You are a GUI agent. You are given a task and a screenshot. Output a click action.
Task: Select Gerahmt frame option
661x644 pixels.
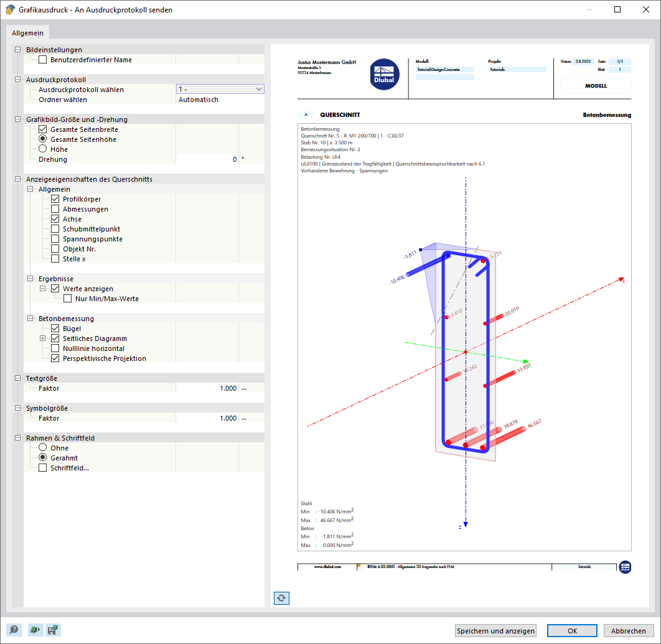(x=42, y=458)
